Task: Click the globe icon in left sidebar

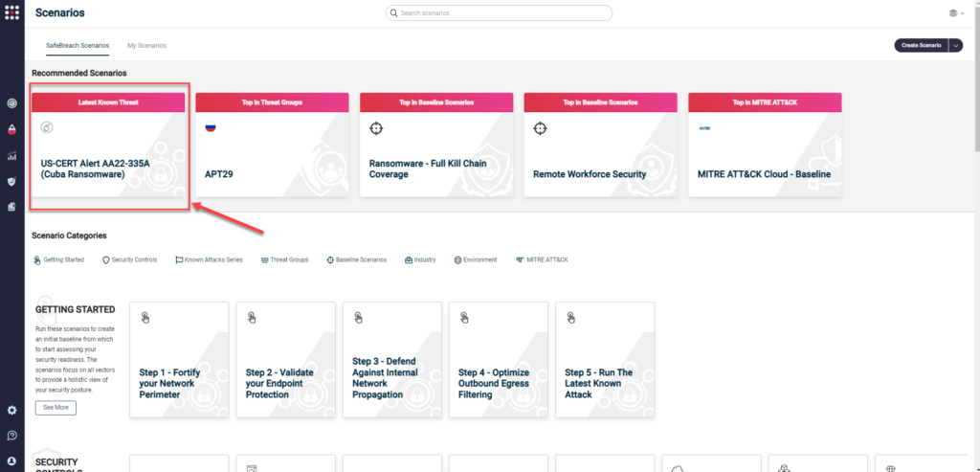Action: 11,103
